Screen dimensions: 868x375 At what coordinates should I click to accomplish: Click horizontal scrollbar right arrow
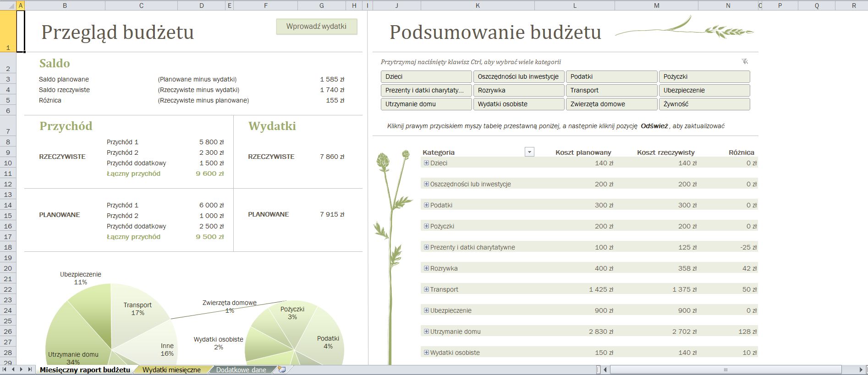(861, 370)
